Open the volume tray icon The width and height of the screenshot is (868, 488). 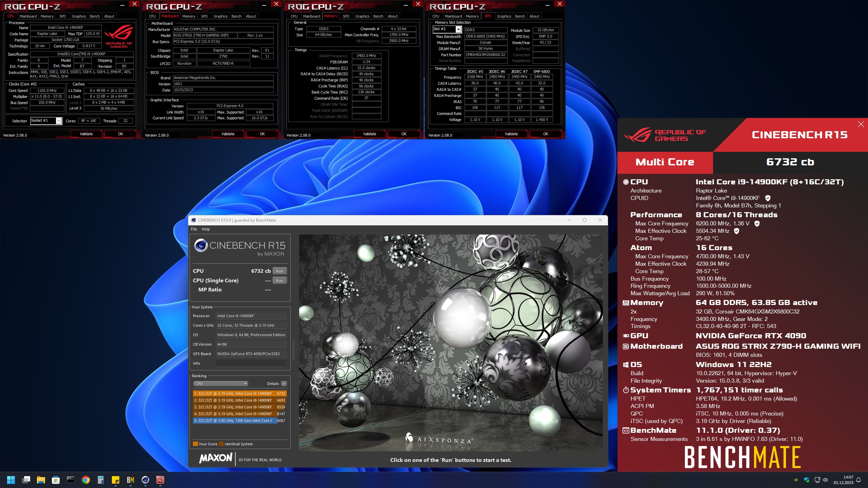(x=825, y=480)
